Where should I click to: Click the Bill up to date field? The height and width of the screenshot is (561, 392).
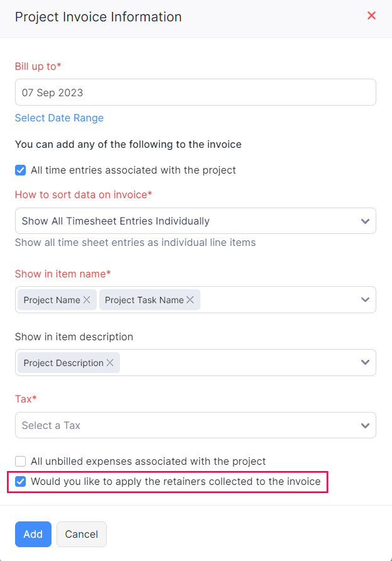coord(195,92)
